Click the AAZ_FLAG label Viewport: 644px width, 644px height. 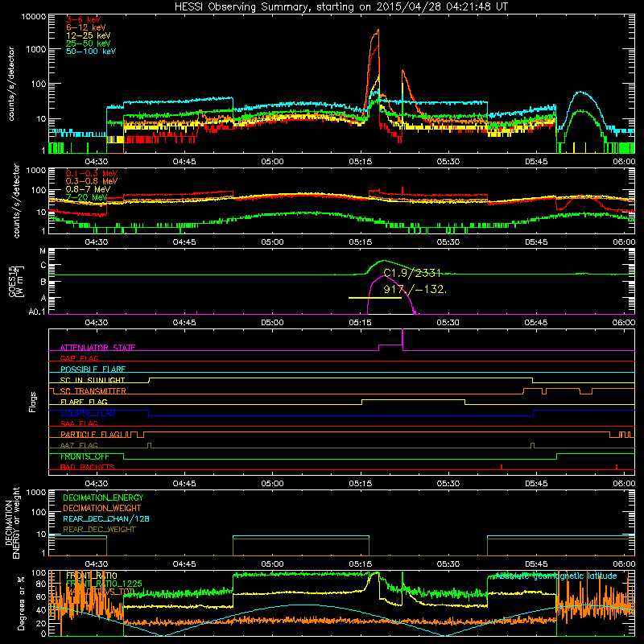(79, 445)
